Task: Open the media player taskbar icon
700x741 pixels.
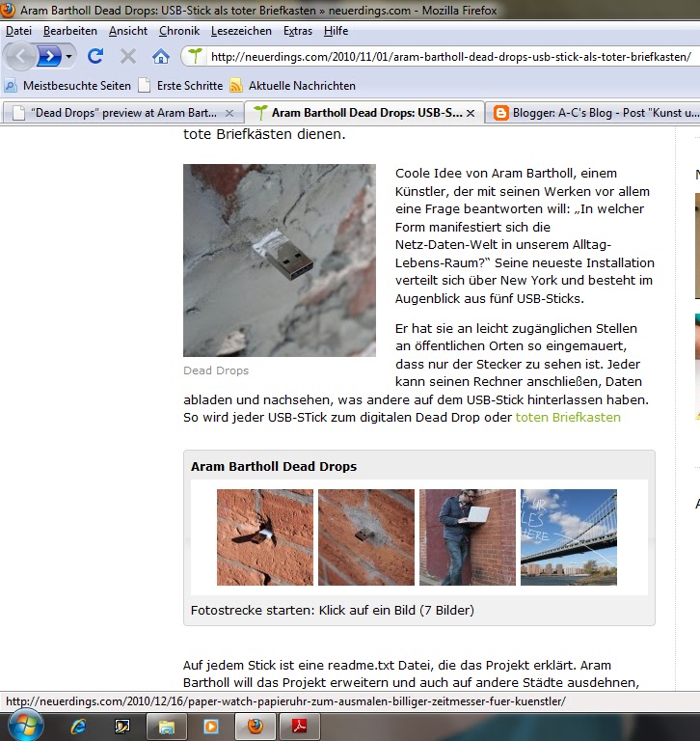Action: point(211,727)
